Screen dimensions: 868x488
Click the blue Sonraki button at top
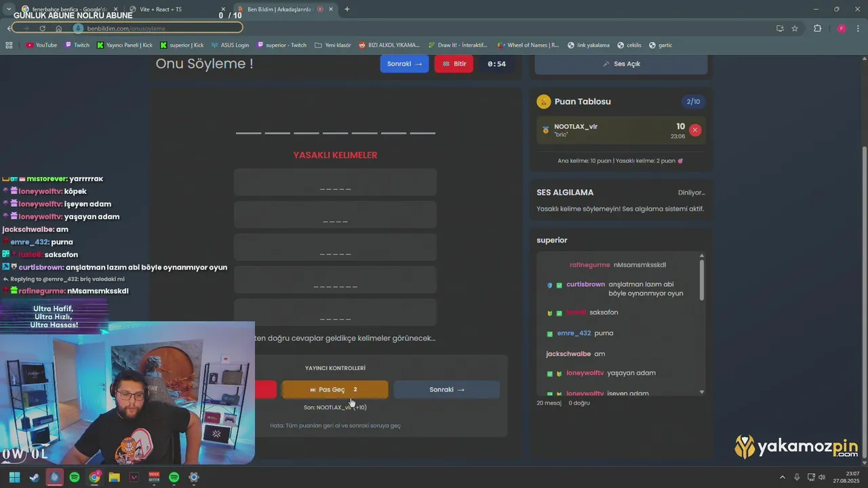[404, 64]
